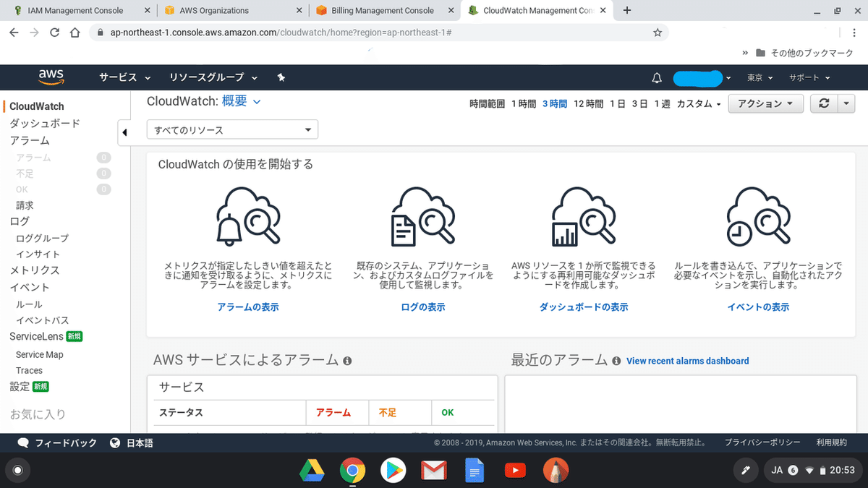
Task: Go back with browser back arrow
Action: click(x=14, y=33)
